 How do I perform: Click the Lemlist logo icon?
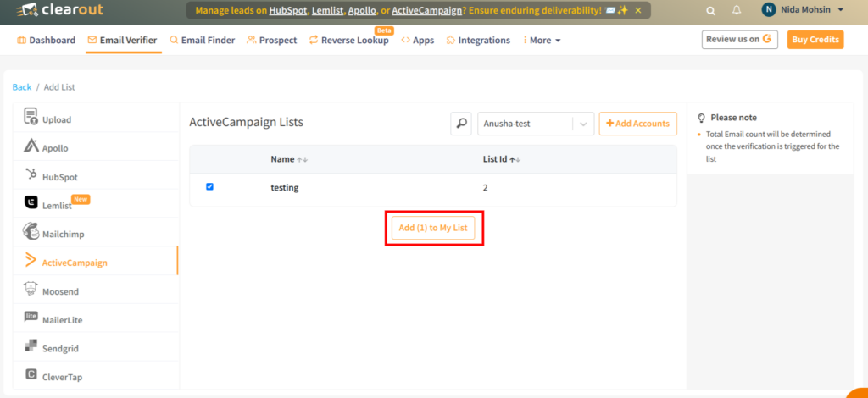(31, 202)
